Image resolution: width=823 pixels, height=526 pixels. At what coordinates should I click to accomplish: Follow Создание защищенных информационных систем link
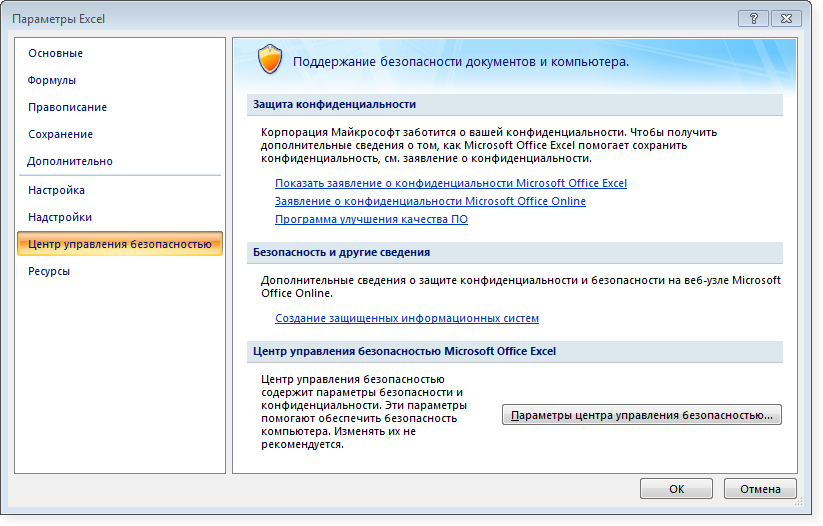pos(407,318)
